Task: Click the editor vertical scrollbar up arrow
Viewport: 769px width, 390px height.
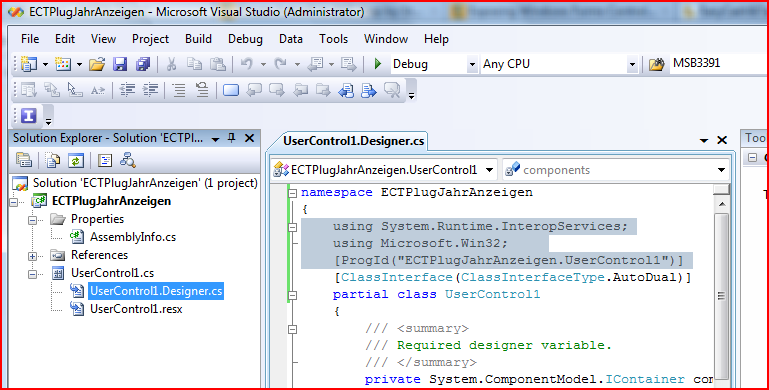Action: 721,204
